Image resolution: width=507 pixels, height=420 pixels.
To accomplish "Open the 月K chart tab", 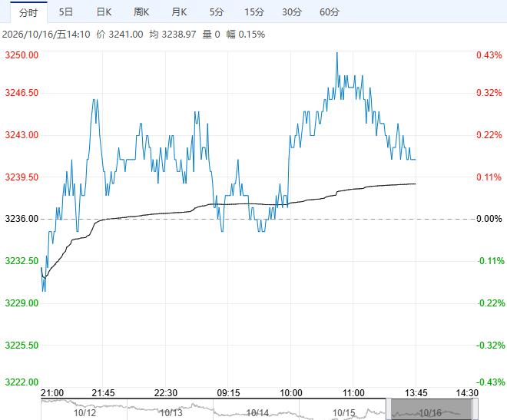I will point(179,12).
